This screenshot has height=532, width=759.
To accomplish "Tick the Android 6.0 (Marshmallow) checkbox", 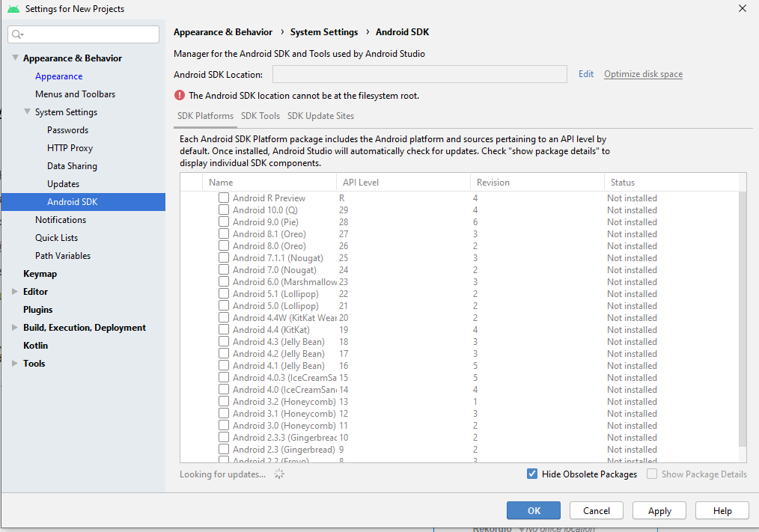I will click(x=224, y=282).
